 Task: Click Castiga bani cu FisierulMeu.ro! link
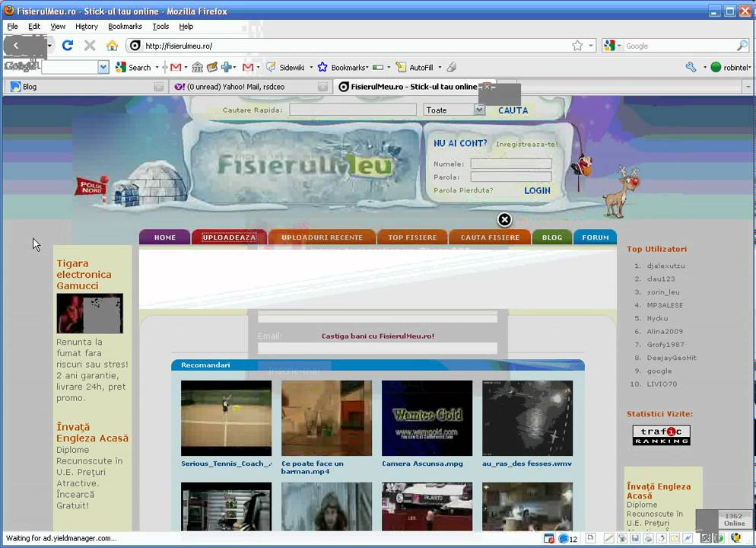pos(378,336)
